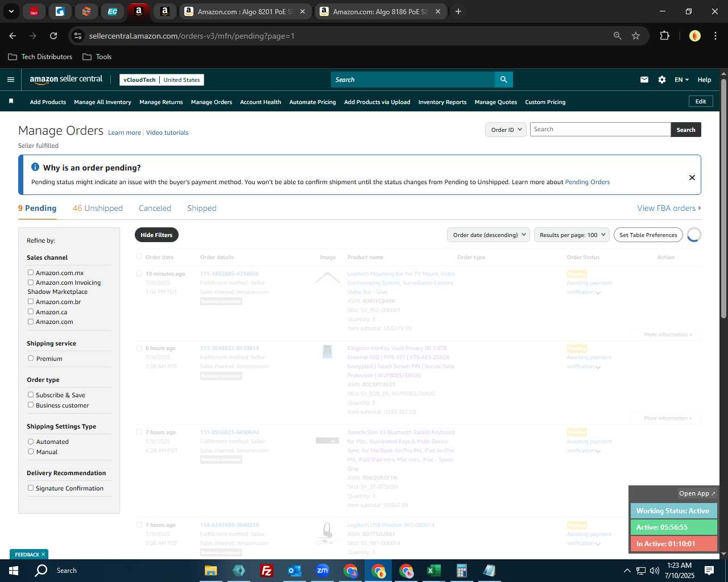Screen dimensions: 728x582
Task: Open the Account Health menu item
Action: (260, 102)
